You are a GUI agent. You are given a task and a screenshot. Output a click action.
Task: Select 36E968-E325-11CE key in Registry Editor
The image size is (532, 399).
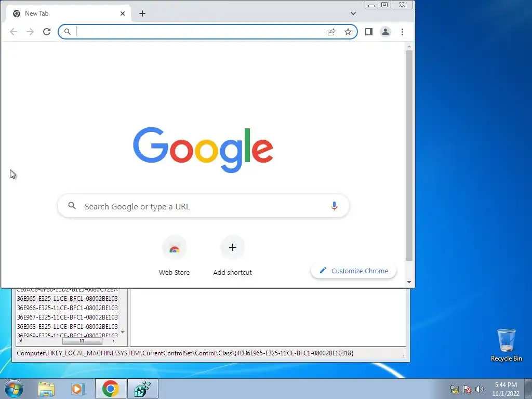(x=67, y=327)
